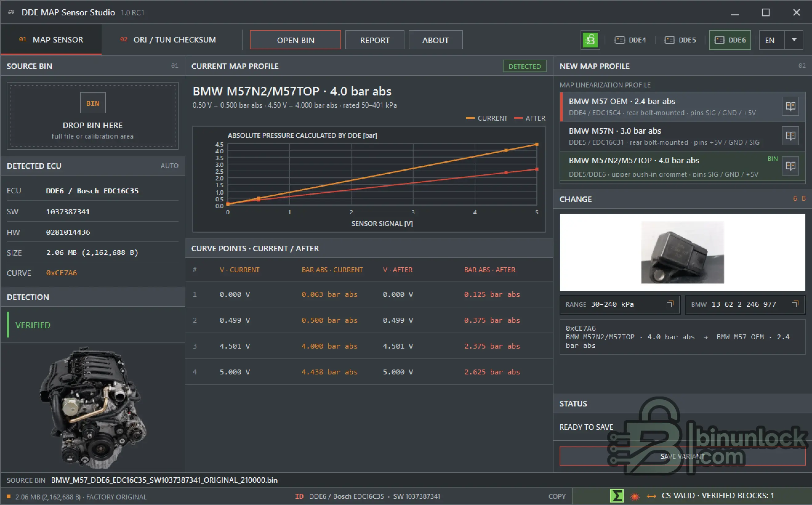Click the 0.500 bar abs cell
The height and width of the screenshot is (505, 812).
pyautogui.click(x=330, y=320)
